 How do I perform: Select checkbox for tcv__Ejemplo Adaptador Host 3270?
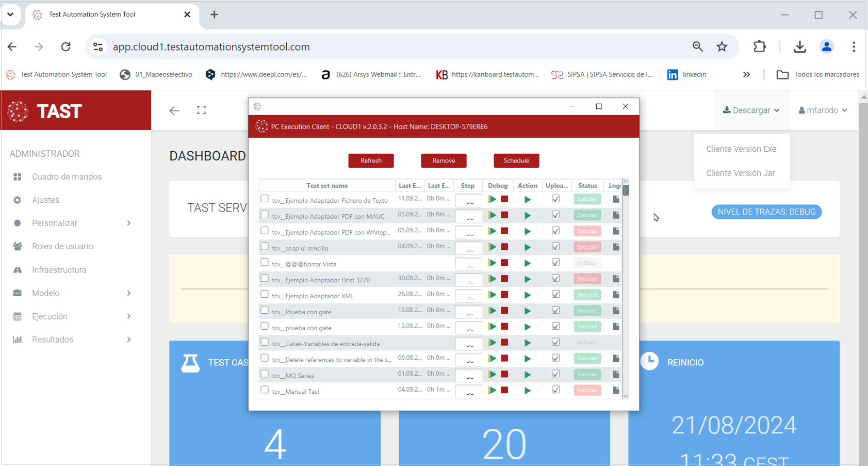(265, 279)
